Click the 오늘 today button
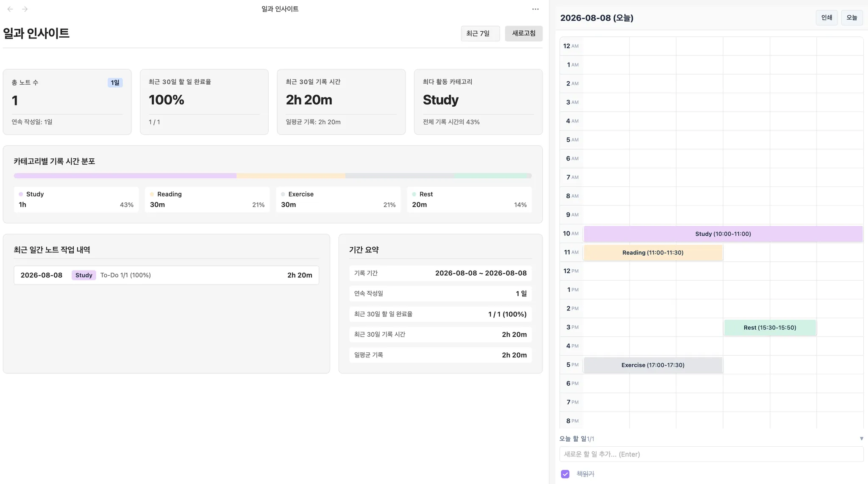The width and height of the screenshot is (868, 484). (x=851, y=18)
